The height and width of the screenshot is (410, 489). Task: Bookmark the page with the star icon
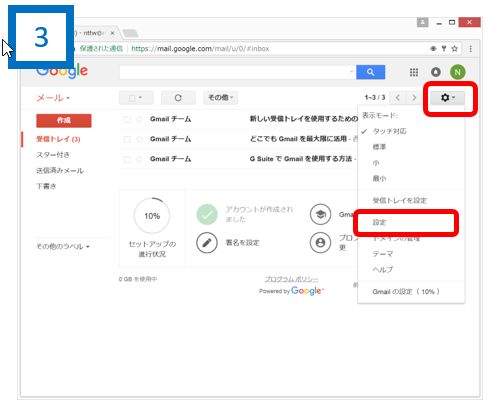[454, 49]
